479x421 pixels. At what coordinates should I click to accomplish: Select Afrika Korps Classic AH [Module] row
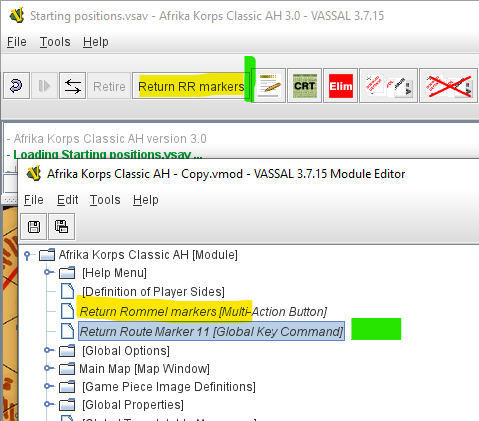click(x=148, y=255)
